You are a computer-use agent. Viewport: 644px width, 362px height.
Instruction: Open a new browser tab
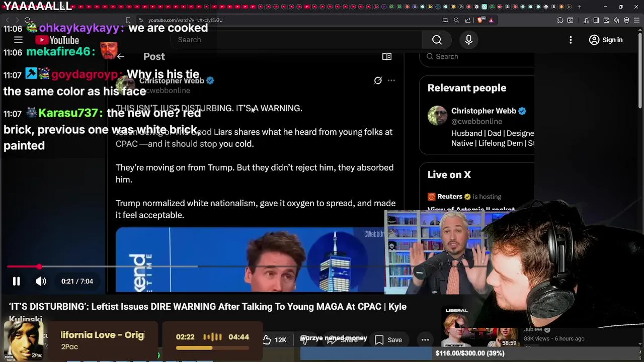pos(579,7)
